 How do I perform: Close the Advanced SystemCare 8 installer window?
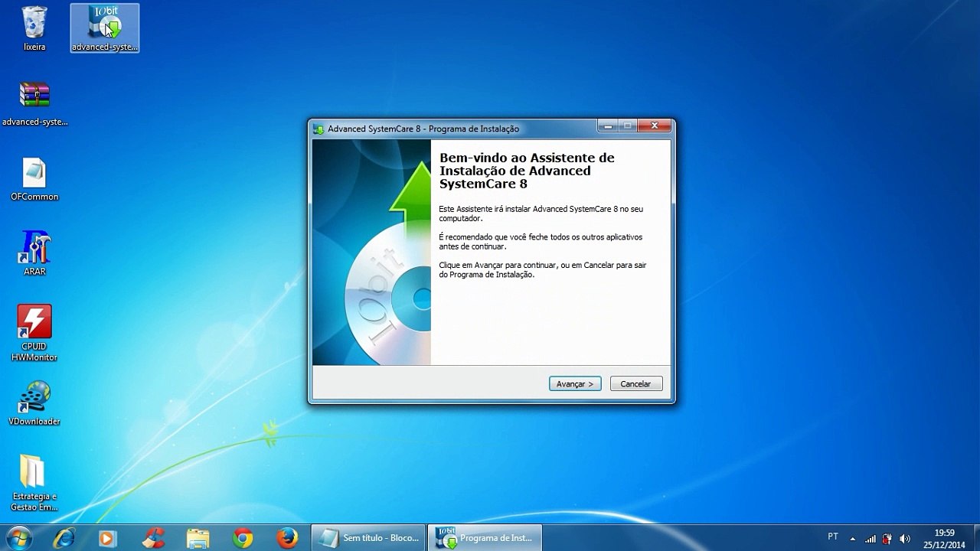click(655, 126)
